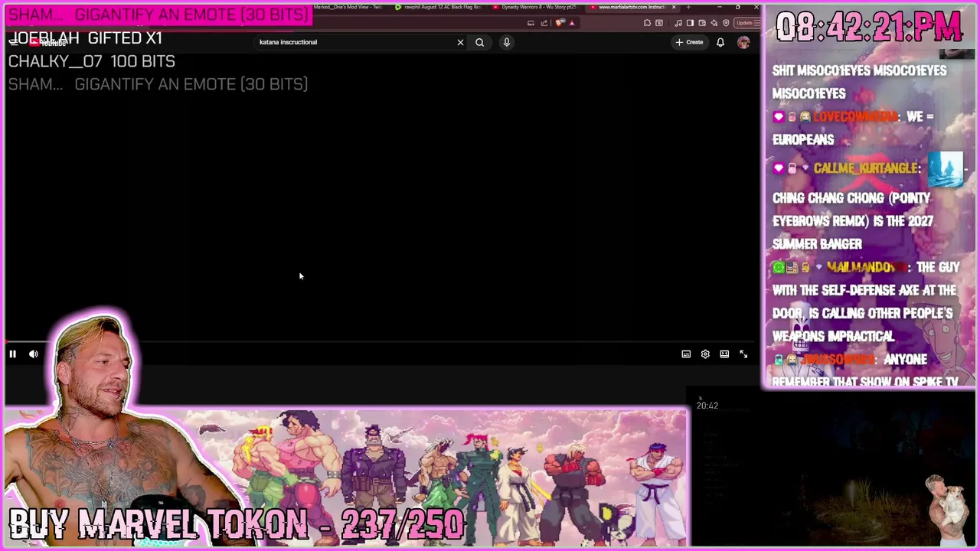Click the LOVECOWMEDIA chat username

854,117
